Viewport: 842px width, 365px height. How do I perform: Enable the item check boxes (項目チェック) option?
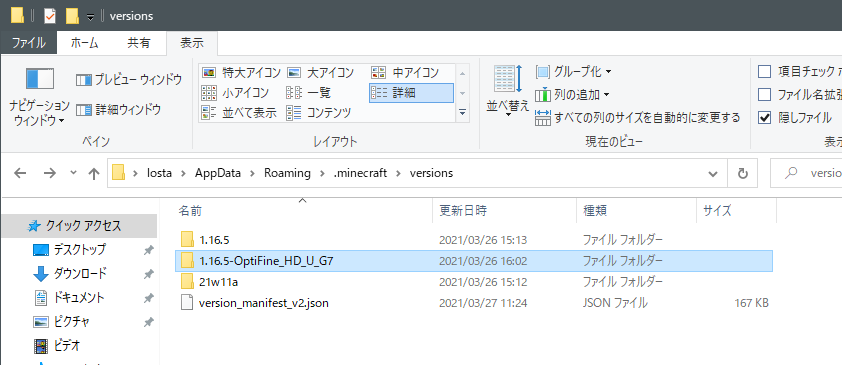764,71
